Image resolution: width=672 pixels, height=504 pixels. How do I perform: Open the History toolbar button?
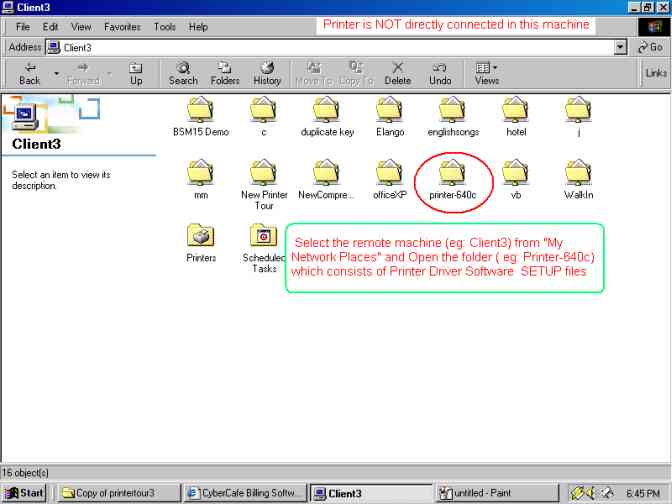(x=267, y=73)
